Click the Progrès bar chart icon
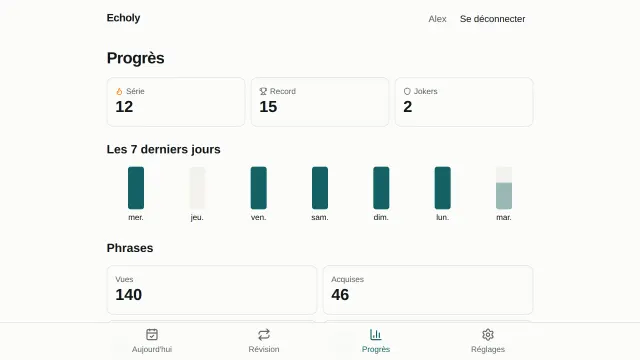 pyautogui.click(x=376, y=335)
